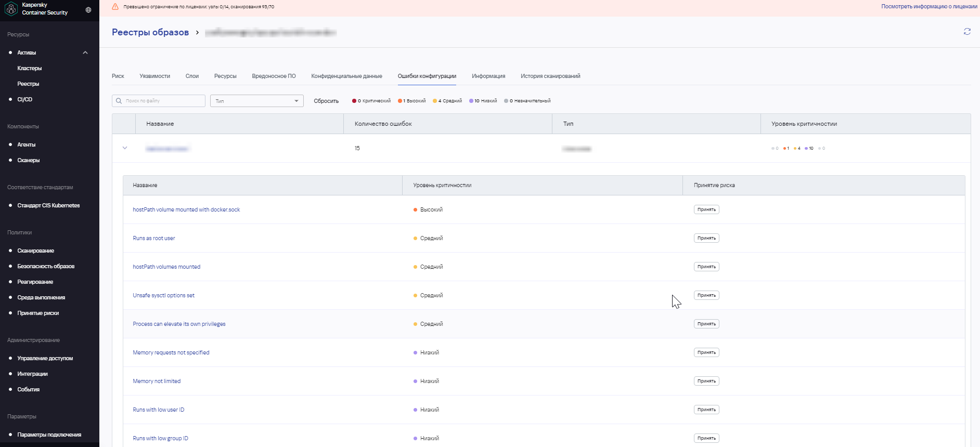
Task: Open the Конфиденциальные данные tab
Action: (347, 76)
